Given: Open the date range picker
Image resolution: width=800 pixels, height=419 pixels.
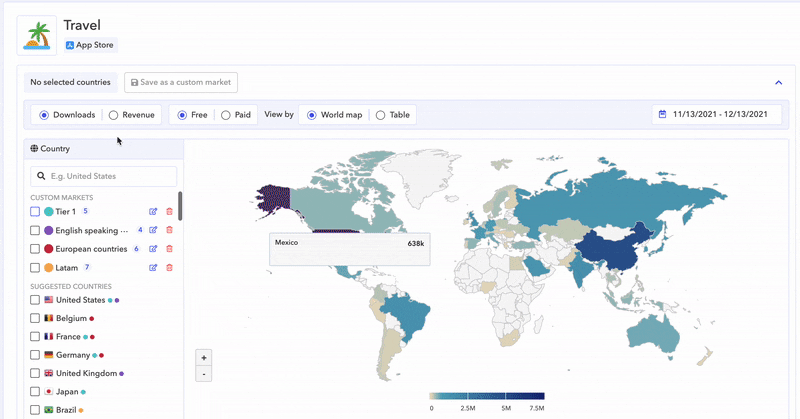Looking at the screenshot, I should [x=716, y=115].
